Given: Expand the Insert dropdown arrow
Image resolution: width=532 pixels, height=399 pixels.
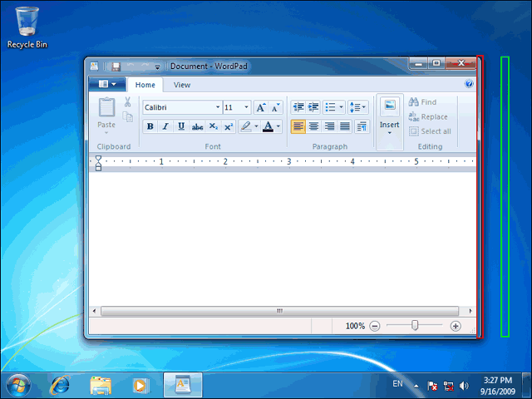Looking at the screenshot, I should tap(390, 133).
